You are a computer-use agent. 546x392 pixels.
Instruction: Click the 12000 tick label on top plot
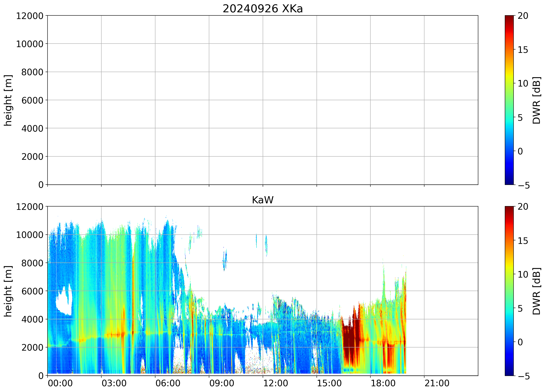point(30,16)
